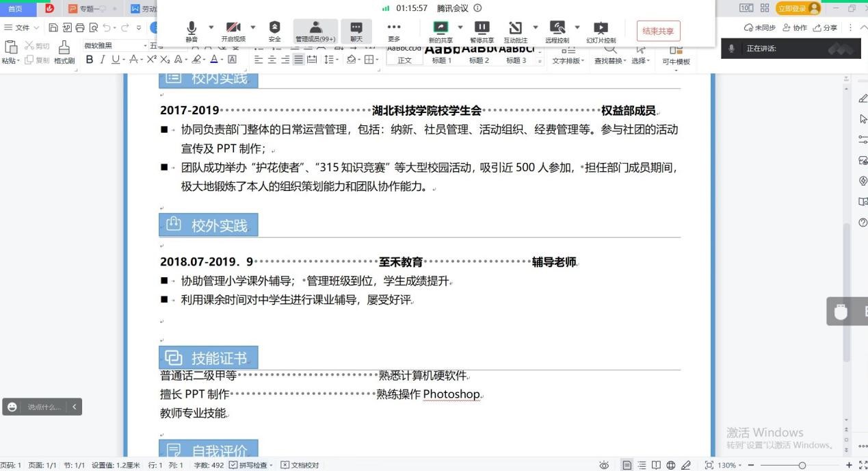Mute the microphone in Tencent Meeting
Viewport: 868px width, 471px height.
tap(192, 30)
